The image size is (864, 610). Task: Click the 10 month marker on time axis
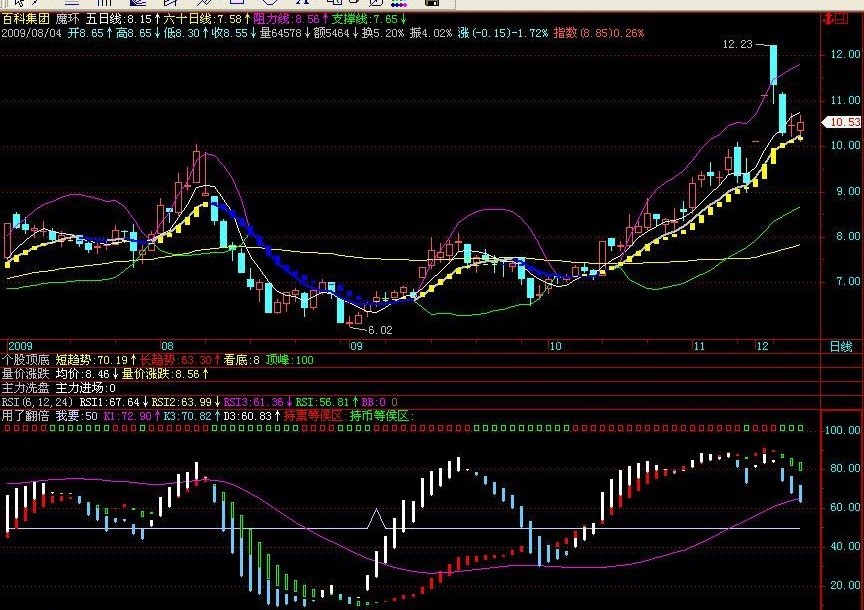coord(555,346)
